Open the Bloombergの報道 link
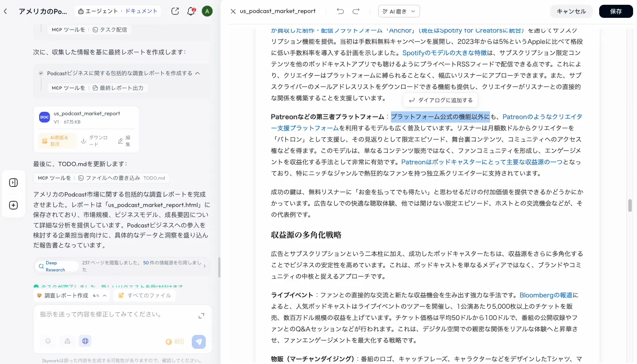Image resolution: width=637 pixels, height=364 pixels. point(546,295)
